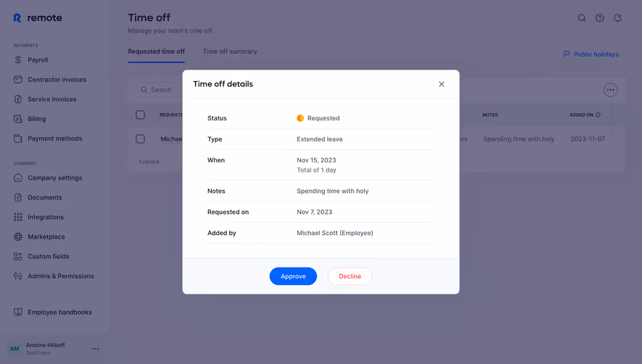The height and width of the screenshot is (364, 642).
Task: Open Payroll dollar icon in sidebar
Action: (18, 59)
